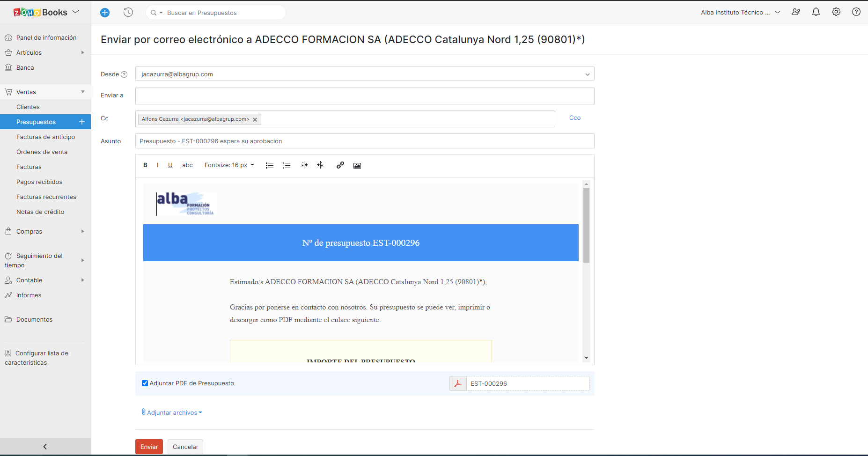Show the Cco field link
The height and width of the screenshot is (456, 868).
coord(575,118)
